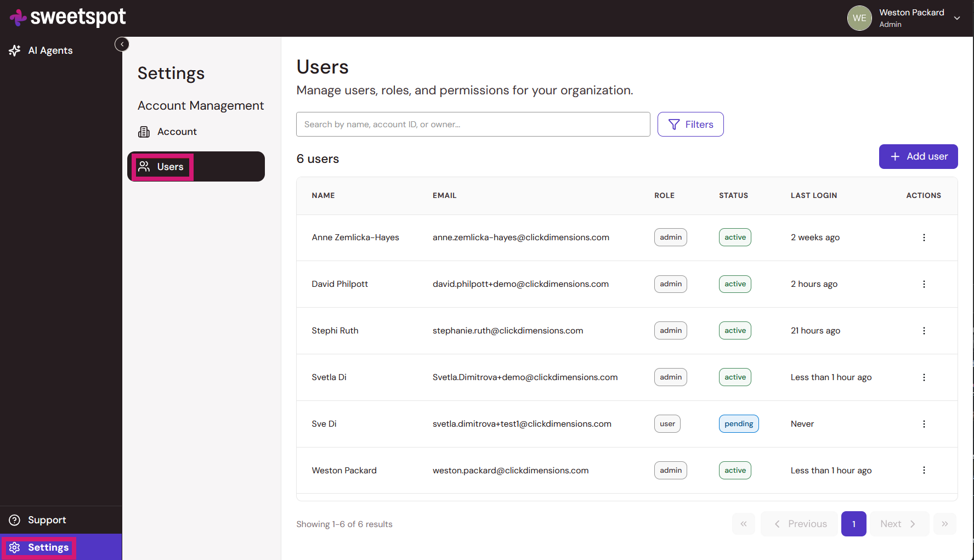Viewport: 974px width, 560px height.
Task: Click 'Showing 1-6 of 6 results' text
Action: coord(344,524)
